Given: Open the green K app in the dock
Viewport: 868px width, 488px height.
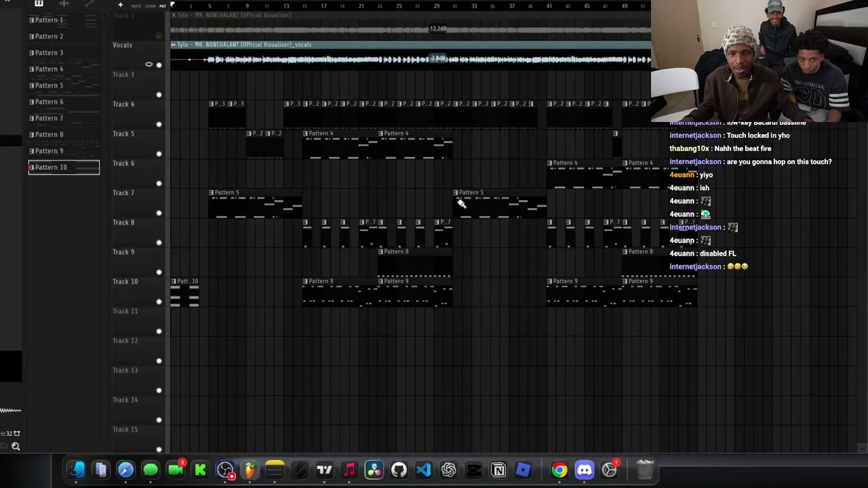Looking at the screenshot, I should coord(200,470).
